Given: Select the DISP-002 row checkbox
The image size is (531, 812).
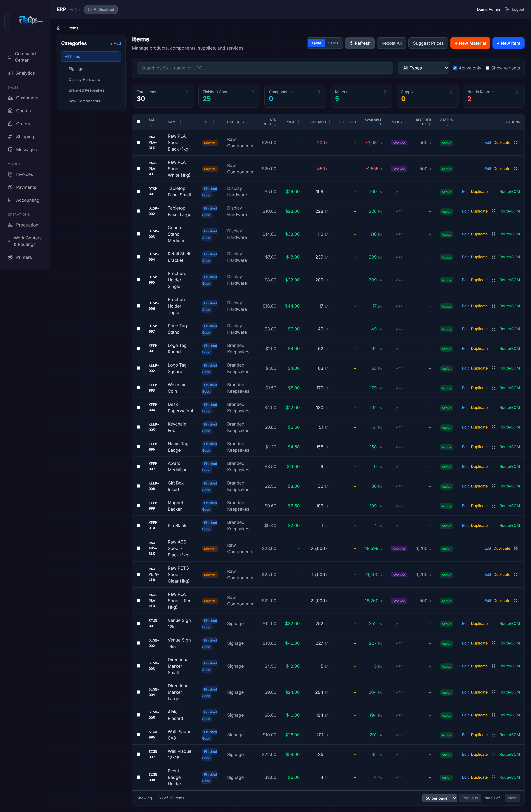Looking at the screenshot, I should (x=138, y=211).
